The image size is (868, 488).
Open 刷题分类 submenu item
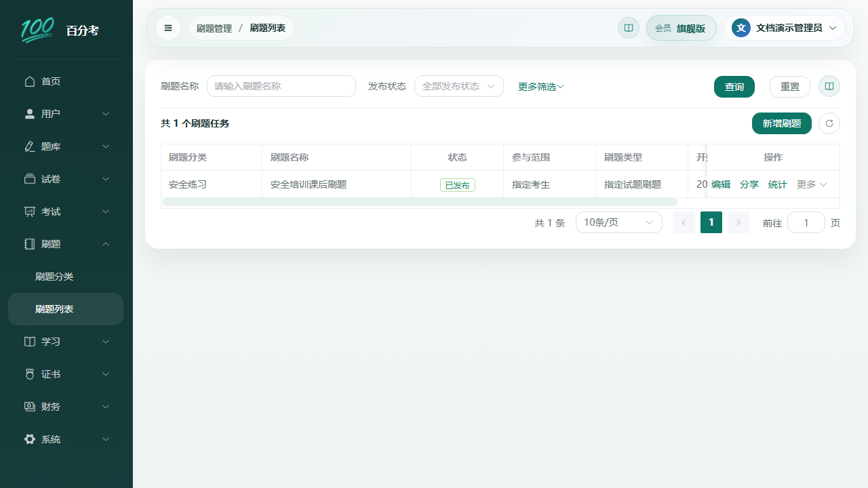[x=66, y=277]
